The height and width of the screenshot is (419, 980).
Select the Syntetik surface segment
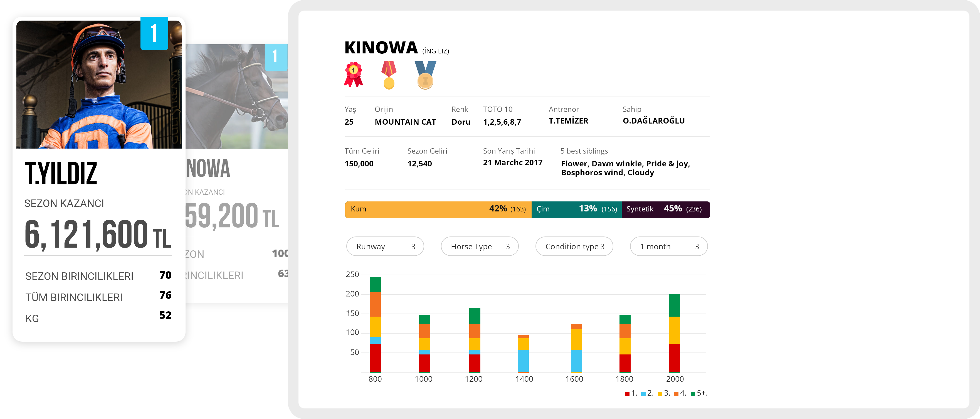coord(665,209)
